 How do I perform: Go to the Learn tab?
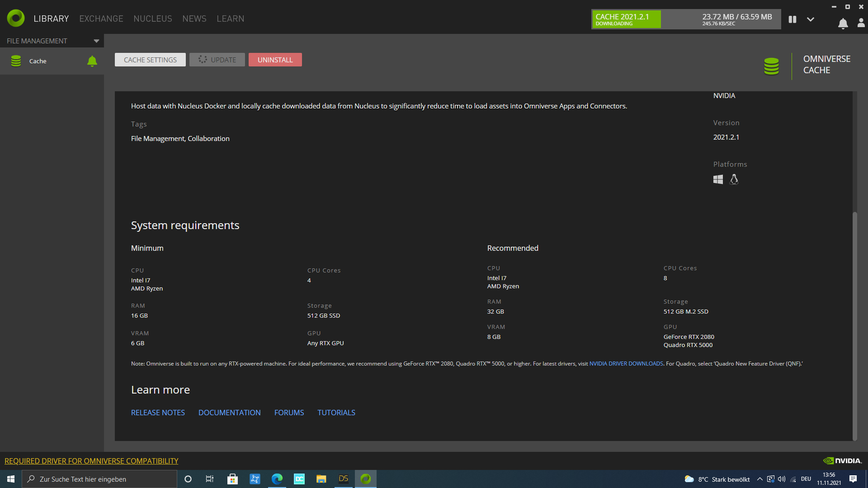230,19
